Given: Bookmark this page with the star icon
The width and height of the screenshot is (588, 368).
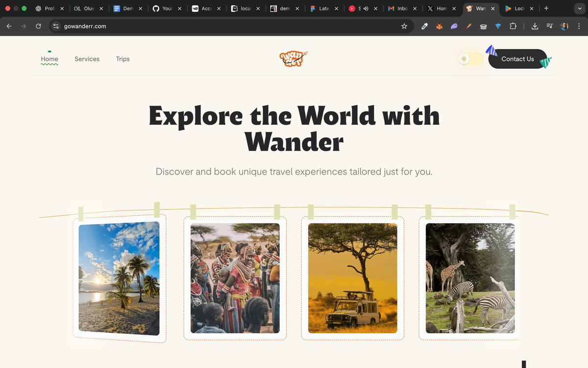Looking at the screenshot, I should pyautogui.click(x=404, y=26).
